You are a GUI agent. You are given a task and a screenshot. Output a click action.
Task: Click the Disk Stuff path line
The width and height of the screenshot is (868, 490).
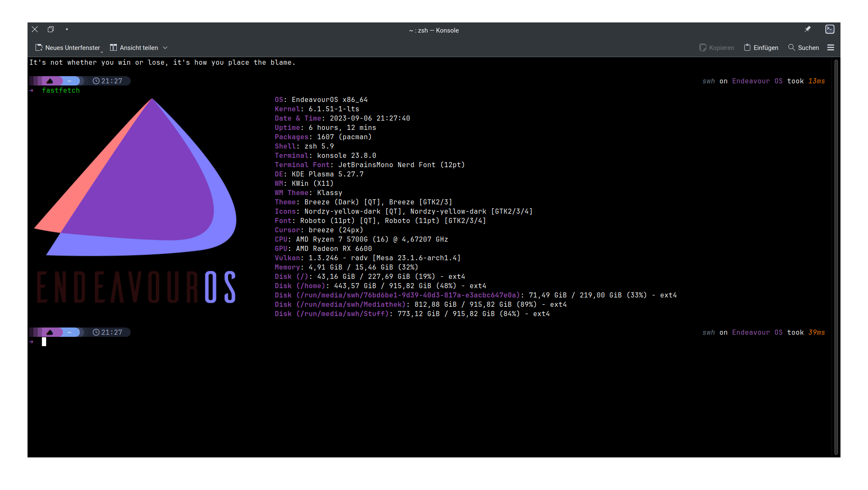[412, 314]
